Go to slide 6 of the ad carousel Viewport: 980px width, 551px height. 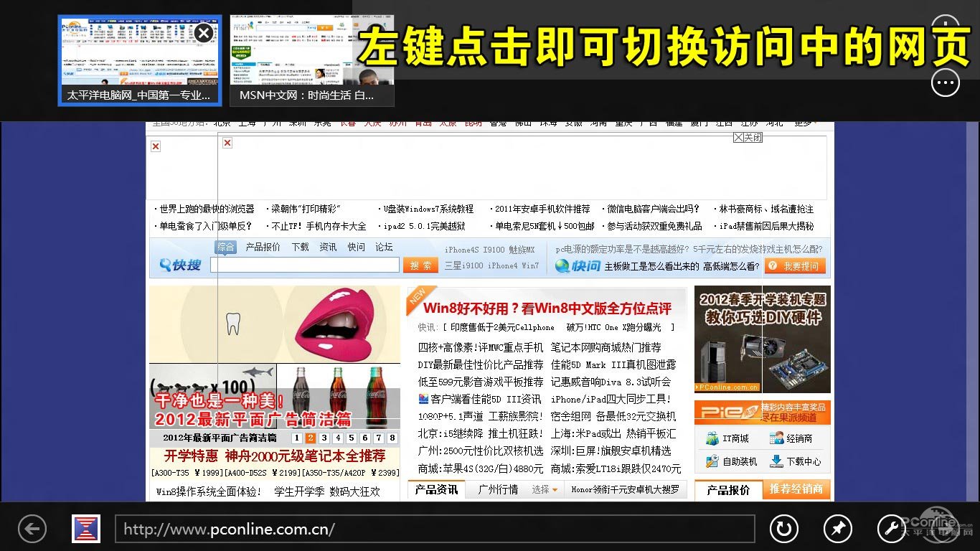(364, 438)
